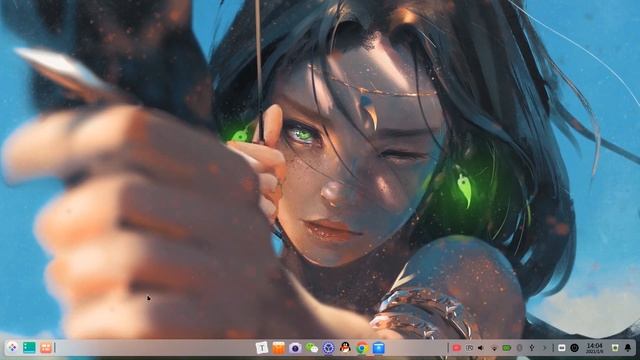
Task: Launch the text editor dock icon
Action: pyautogui.click(x=262, y=348)
